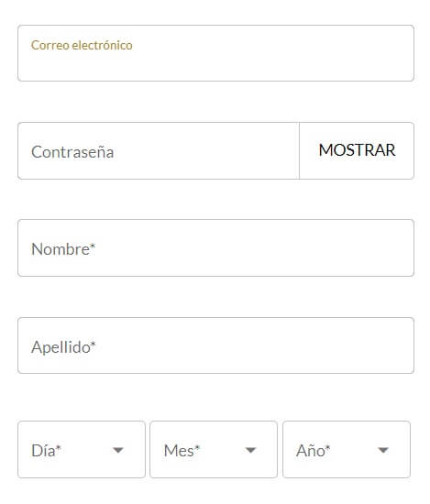
Task: Click the arrow icon in Mes dropdown
Action: click(250, 450)
